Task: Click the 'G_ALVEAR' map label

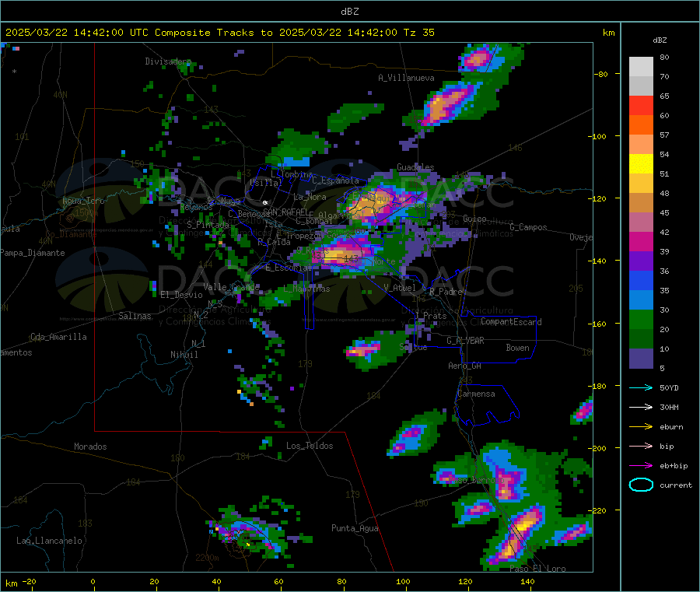Action: (465, 341)
